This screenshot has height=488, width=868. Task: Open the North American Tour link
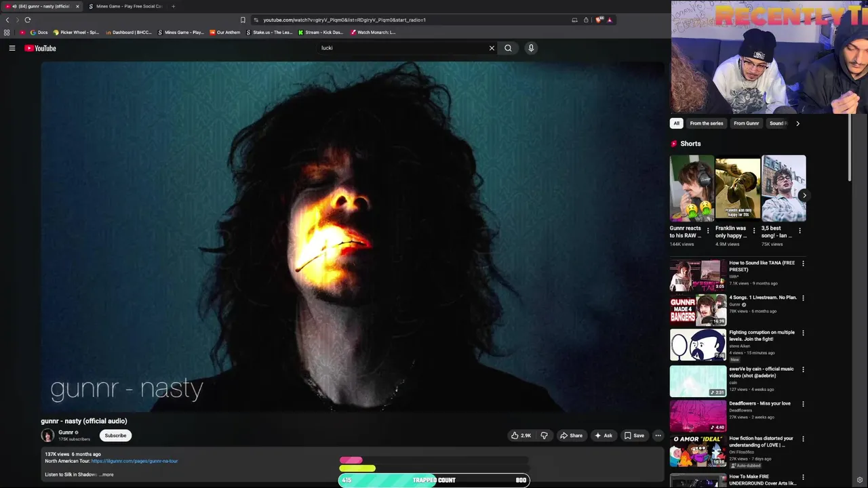(x=134, y=461)
